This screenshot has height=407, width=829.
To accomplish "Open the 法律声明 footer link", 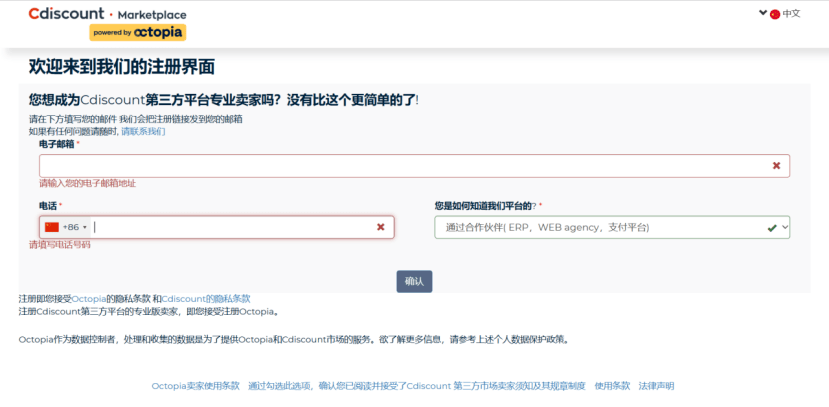I will (656, 385).
